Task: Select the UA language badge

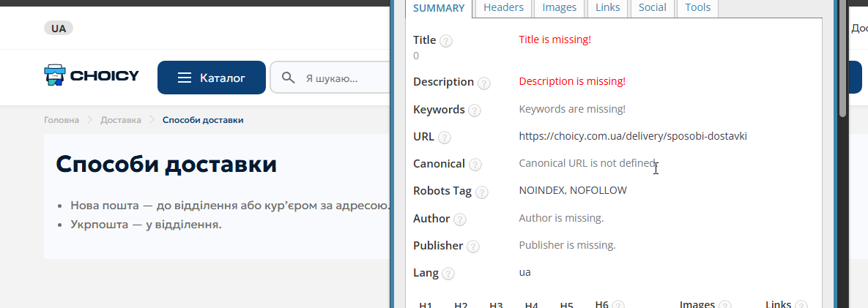Action: coord(59,29)
